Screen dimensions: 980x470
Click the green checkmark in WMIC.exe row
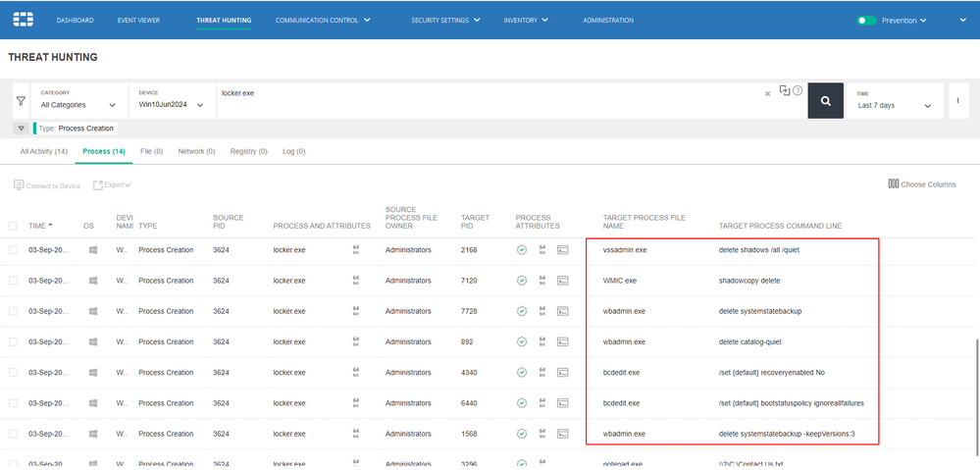pyautogui.click(x=522, y=281)
